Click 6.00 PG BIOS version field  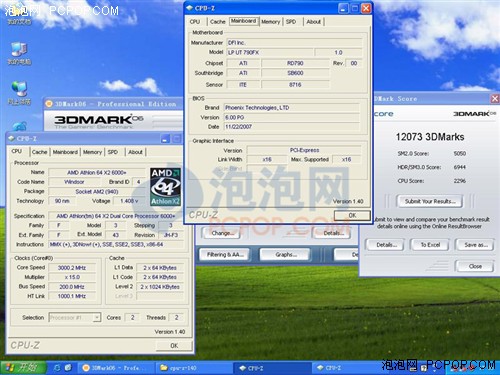pos(292,117)
